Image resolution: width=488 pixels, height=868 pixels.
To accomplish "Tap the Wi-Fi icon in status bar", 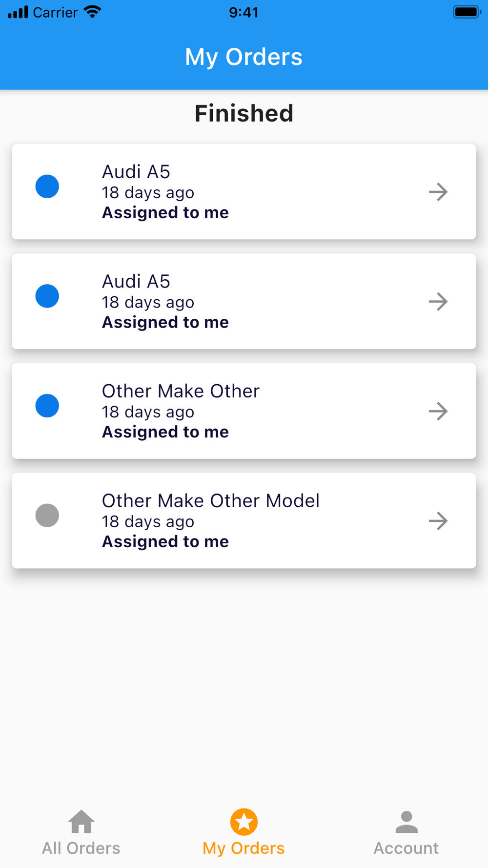I will (92, 12).
